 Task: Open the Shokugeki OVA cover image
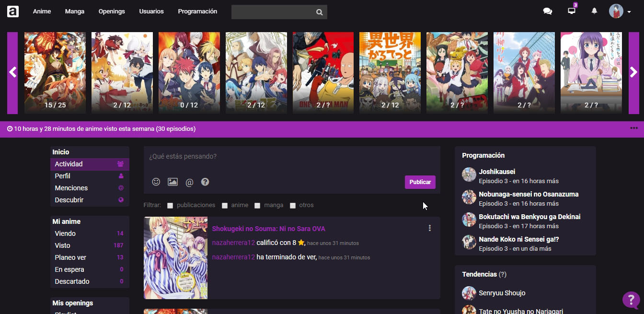point(175,258)
